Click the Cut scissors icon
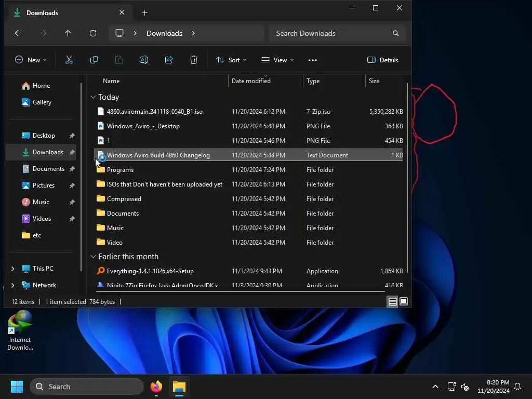Screen dimensions: 532x399 69,60
